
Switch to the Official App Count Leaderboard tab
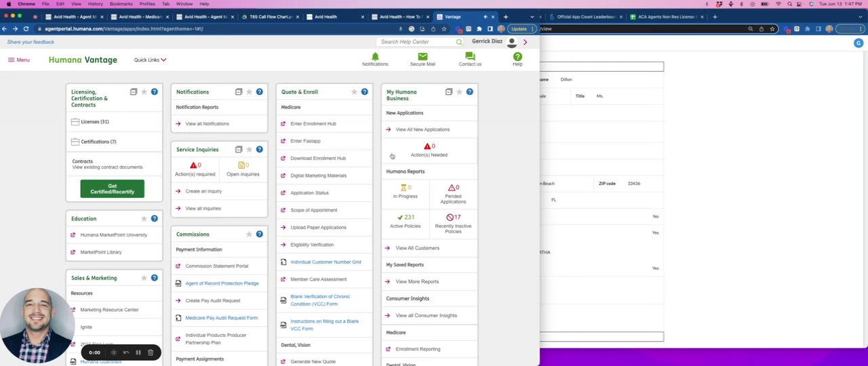(585, 16)
